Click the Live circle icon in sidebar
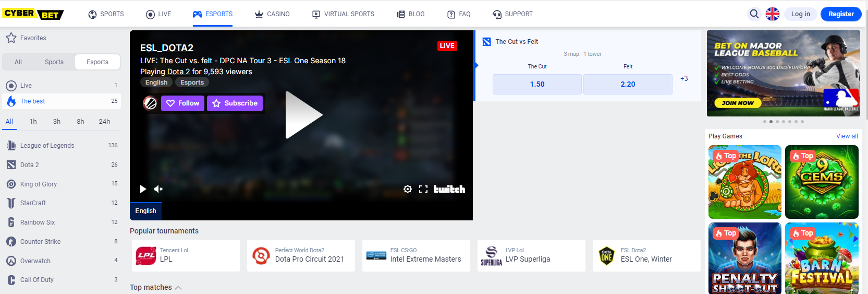Image resolution: width=868 pixels, height=294 pixels. (11, 86)
